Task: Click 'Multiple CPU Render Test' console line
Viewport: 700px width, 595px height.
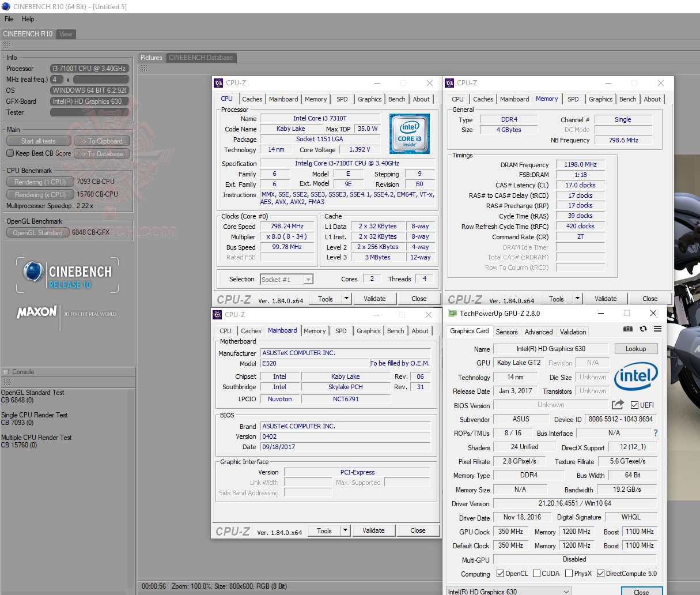Action: point(36,438)
